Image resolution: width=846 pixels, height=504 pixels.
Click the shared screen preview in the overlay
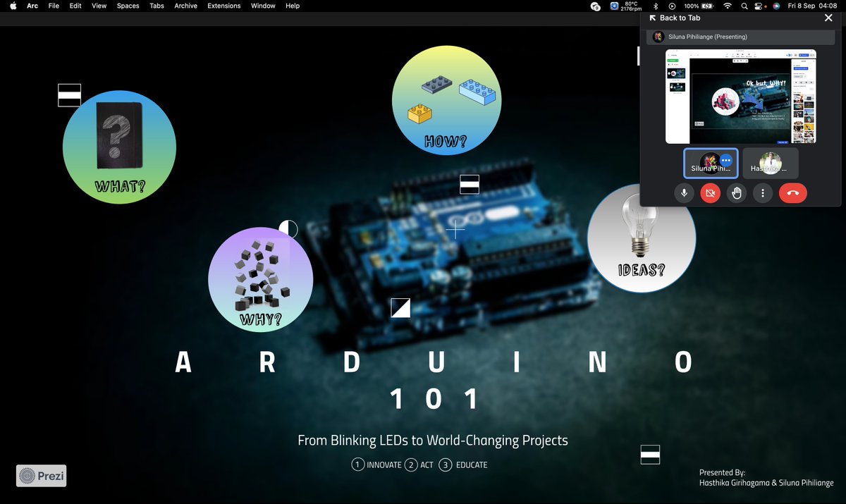(741, 97)
